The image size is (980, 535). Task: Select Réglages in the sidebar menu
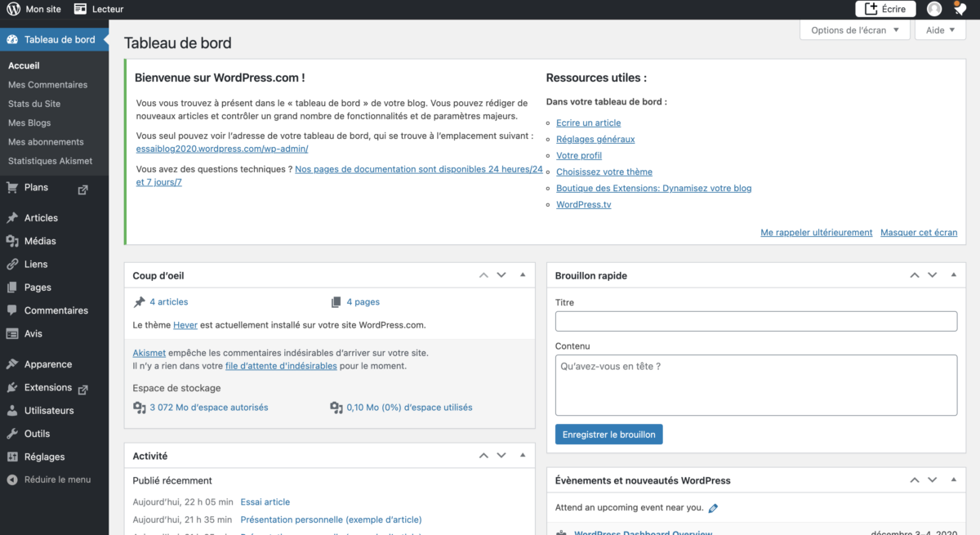click(44, 457)
